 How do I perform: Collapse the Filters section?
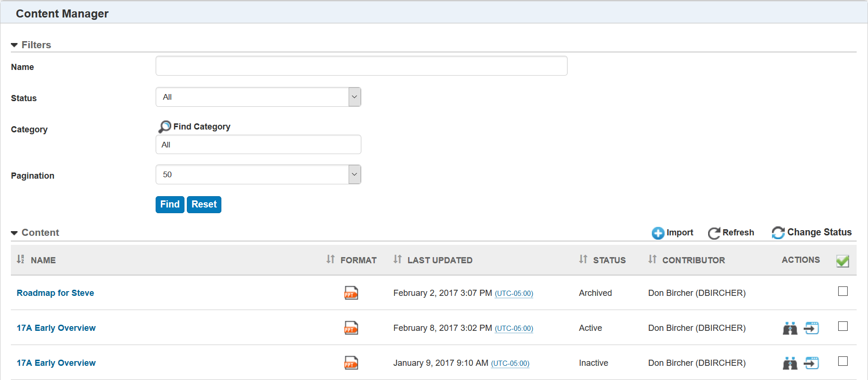(x=14, y=45)
